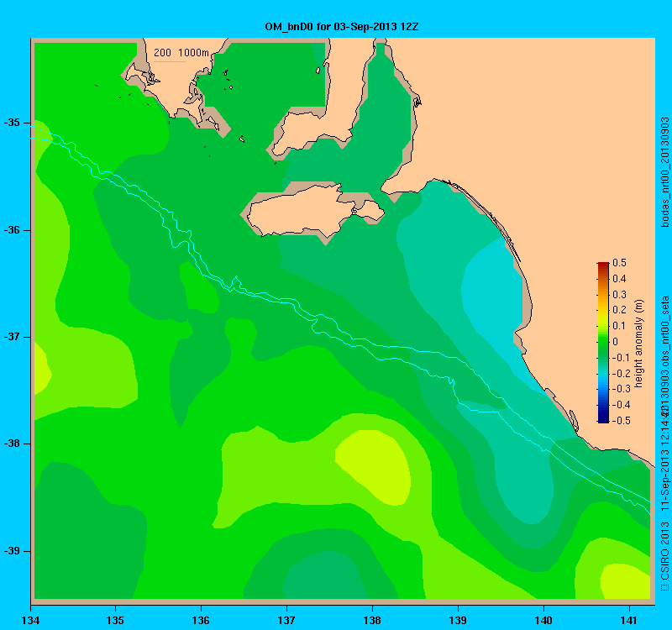Select the 'height anomaly (m)' colorbar label
Screen dimensions: 672x630
click(x=639, y=344)
